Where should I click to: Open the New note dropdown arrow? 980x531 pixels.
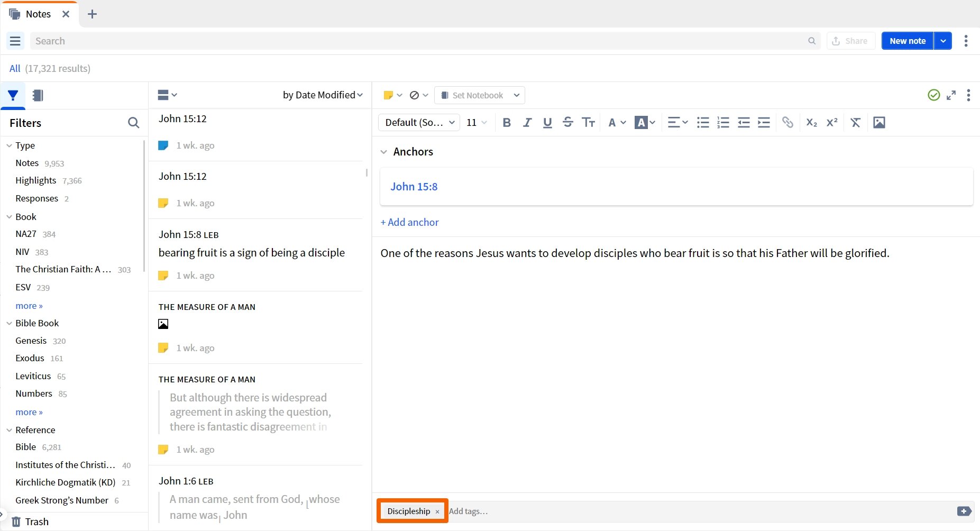[943, 41]
